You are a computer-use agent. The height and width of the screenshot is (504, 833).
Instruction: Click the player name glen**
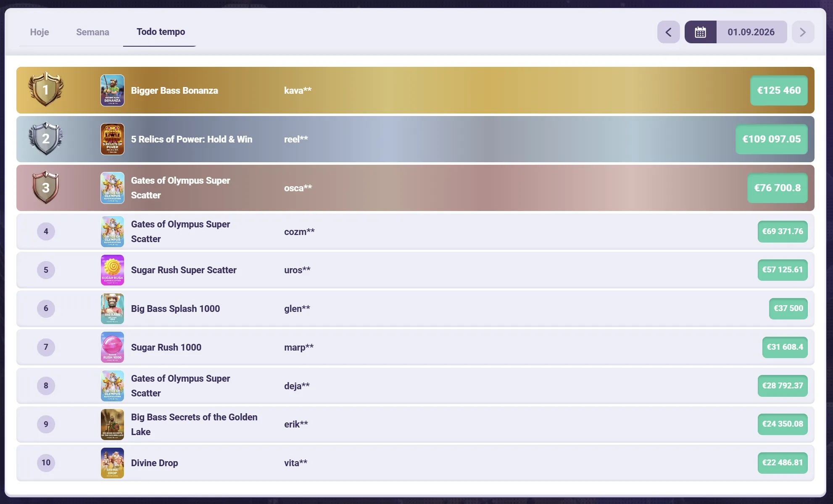297,309
